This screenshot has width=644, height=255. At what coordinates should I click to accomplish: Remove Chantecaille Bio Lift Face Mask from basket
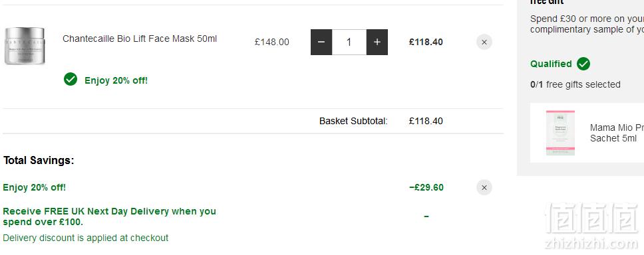(484, 42)
